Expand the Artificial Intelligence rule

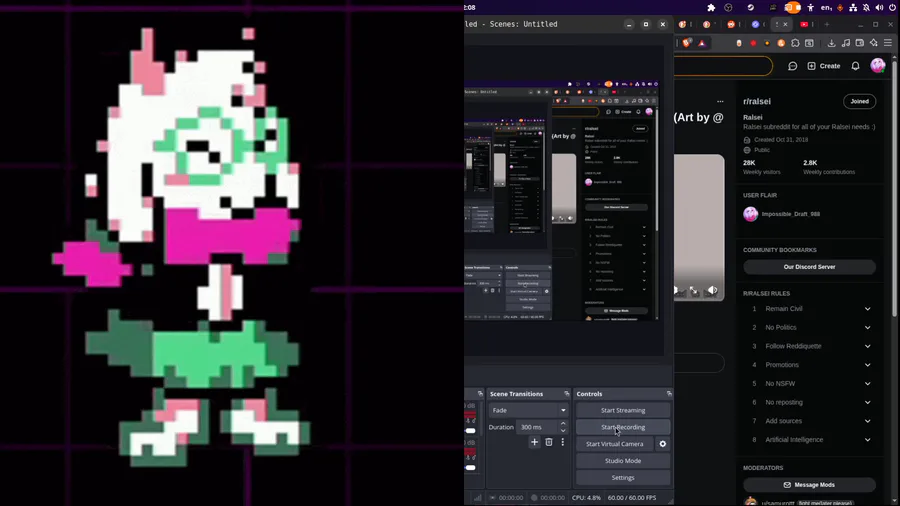point(810,439)
